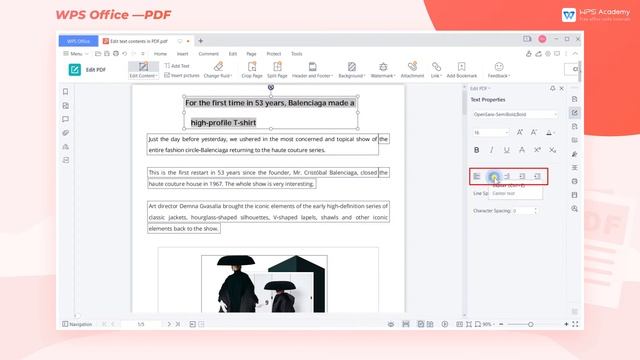Click the selected heading text box
The image size is (640, 360).
(271, 113)
